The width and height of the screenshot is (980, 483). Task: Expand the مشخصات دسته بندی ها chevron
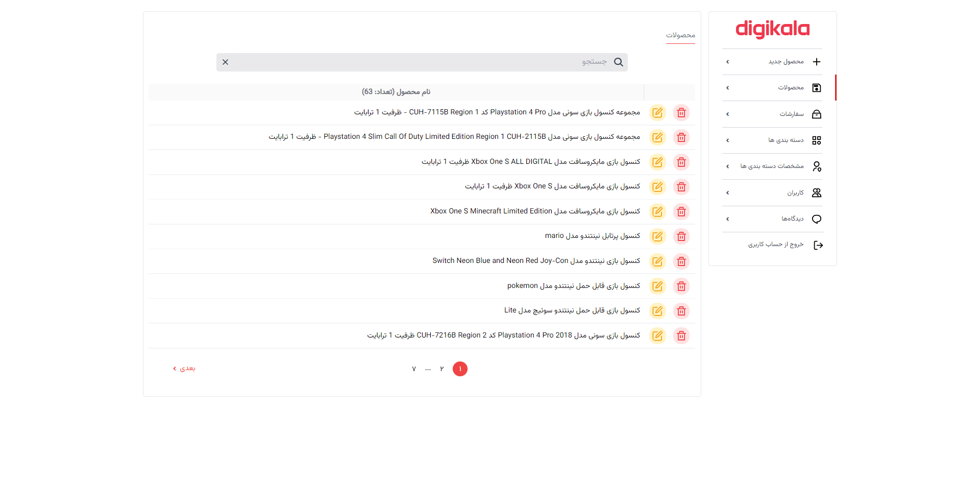727,166
